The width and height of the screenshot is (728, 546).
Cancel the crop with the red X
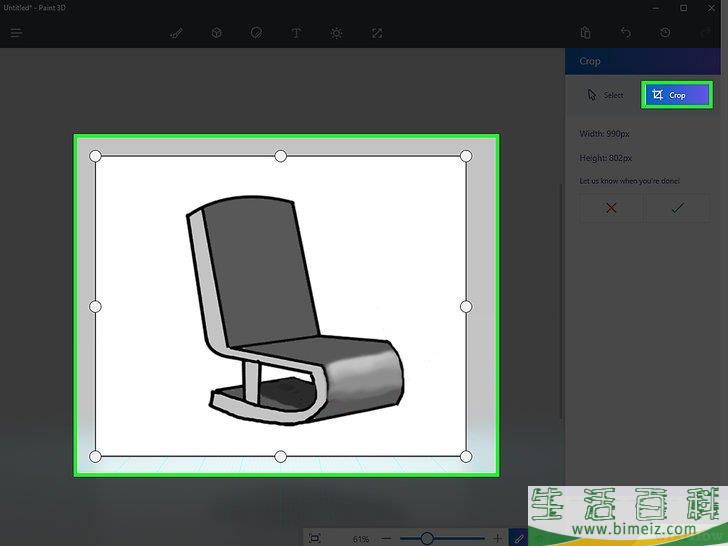click(x=611, y=208)
